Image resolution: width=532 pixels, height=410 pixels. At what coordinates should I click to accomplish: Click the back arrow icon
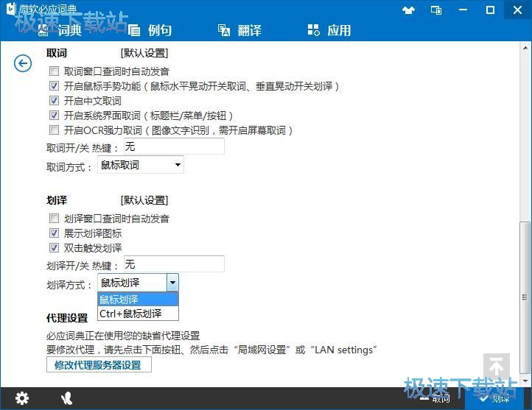23,63
